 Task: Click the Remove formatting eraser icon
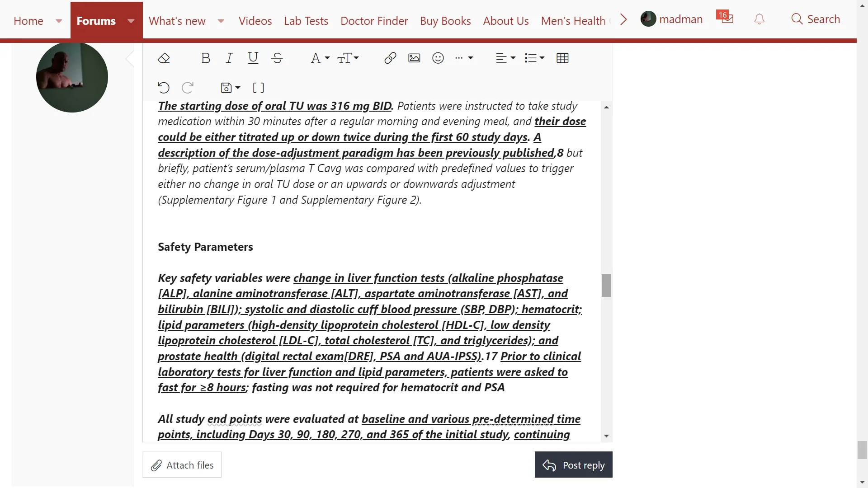coord(164,58)
